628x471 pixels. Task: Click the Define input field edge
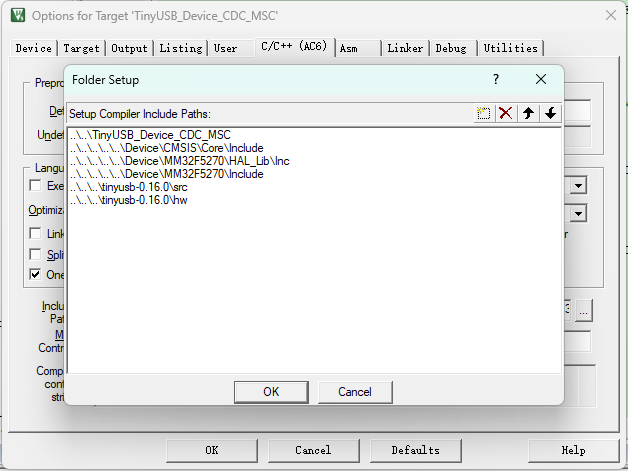coord(577,111)
